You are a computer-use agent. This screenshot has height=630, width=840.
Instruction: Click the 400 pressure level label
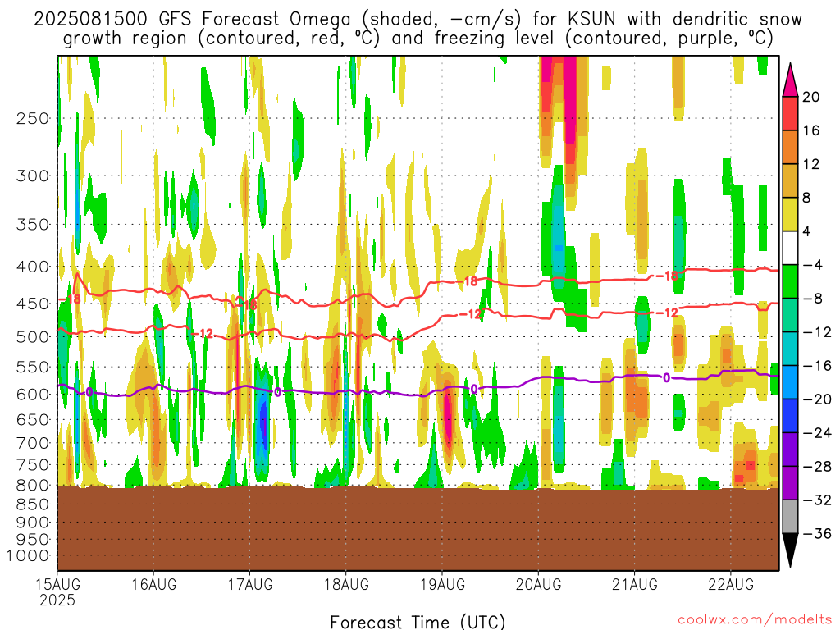pyautogui.click(x=33, y=267)
